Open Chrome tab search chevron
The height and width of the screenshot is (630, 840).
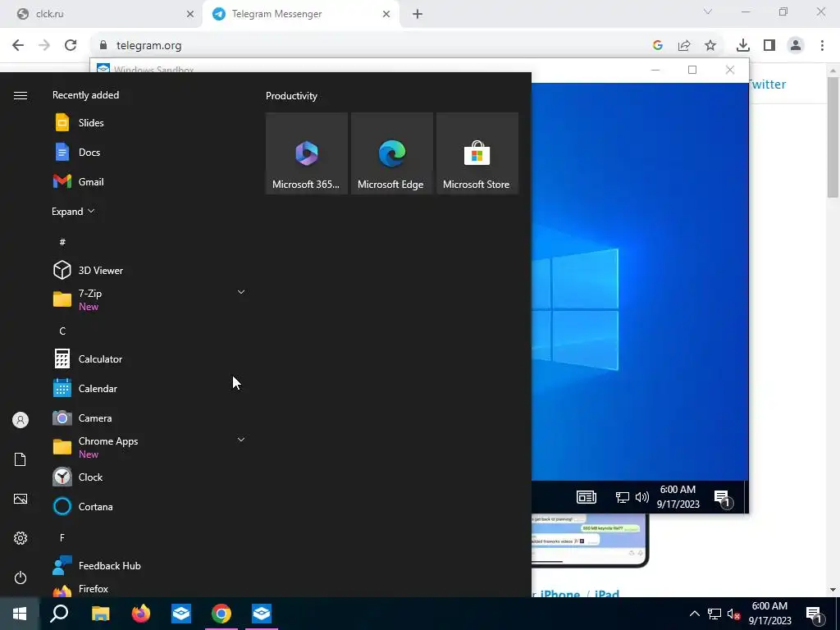(x=708, y=11)
